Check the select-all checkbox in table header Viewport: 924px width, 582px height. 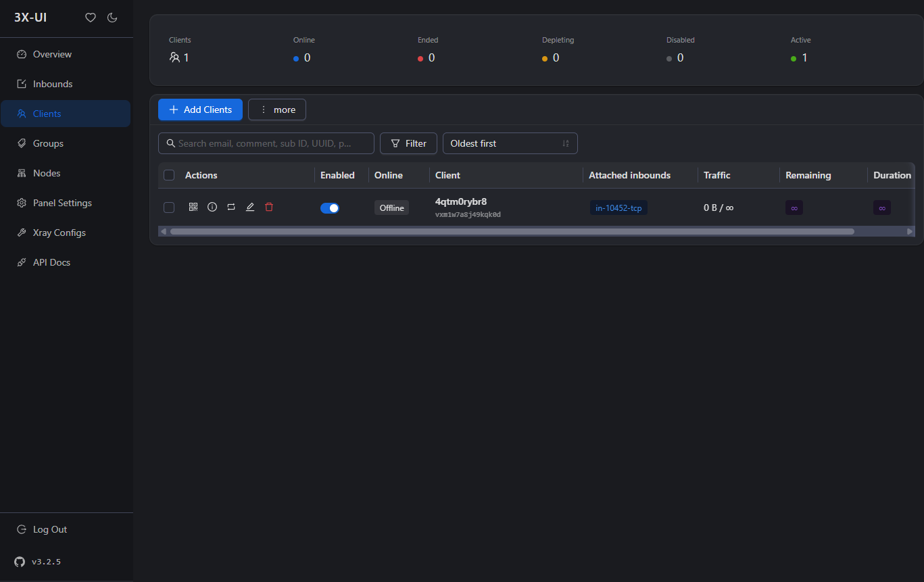coord(169,175)
